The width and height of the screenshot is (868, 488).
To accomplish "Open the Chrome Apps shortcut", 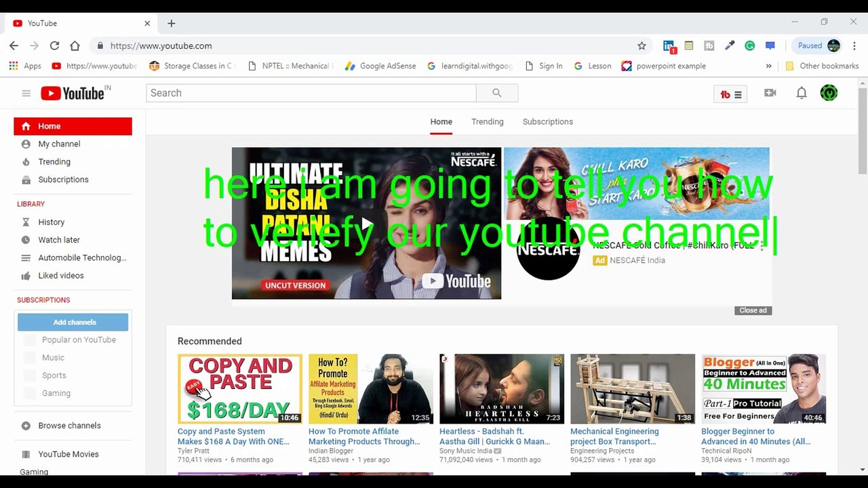I will (25, 66).
